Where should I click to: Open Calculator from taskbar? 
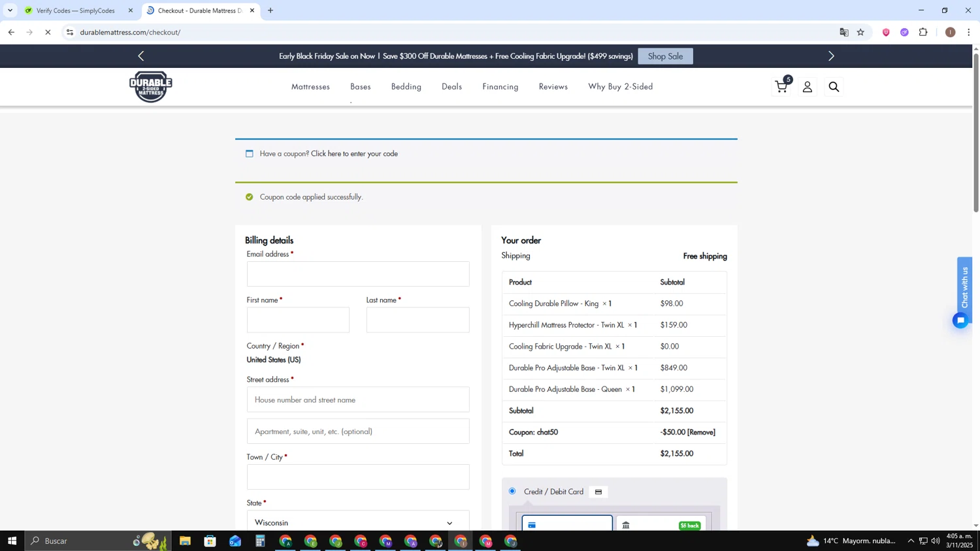click(x=260, y=541)
